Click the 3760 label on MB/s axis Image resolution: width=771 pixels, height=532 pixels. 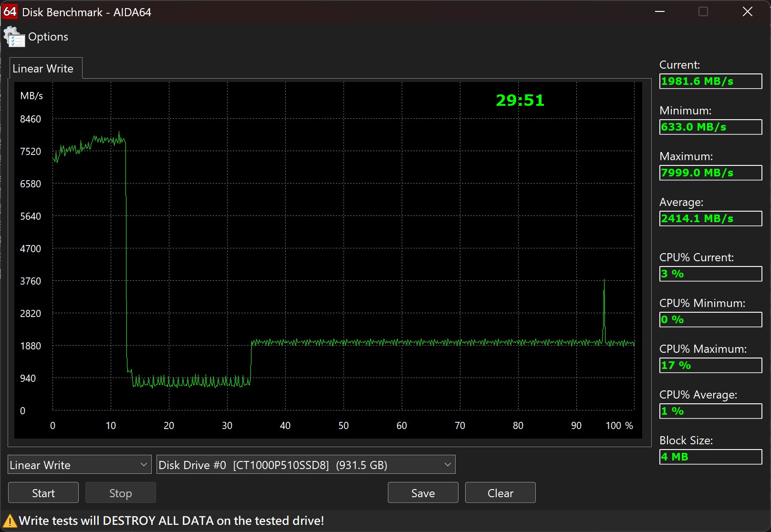[x=31, y=281]
